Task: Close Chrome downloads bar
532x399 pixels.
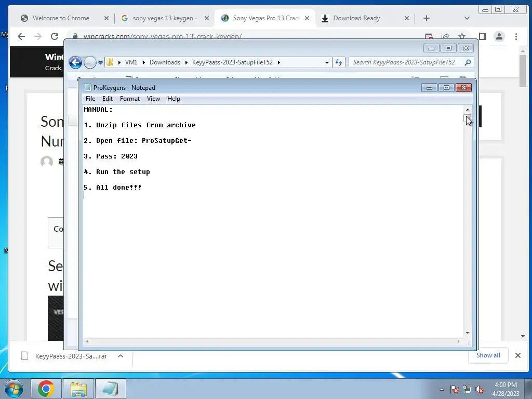Action: pos(518,355)
